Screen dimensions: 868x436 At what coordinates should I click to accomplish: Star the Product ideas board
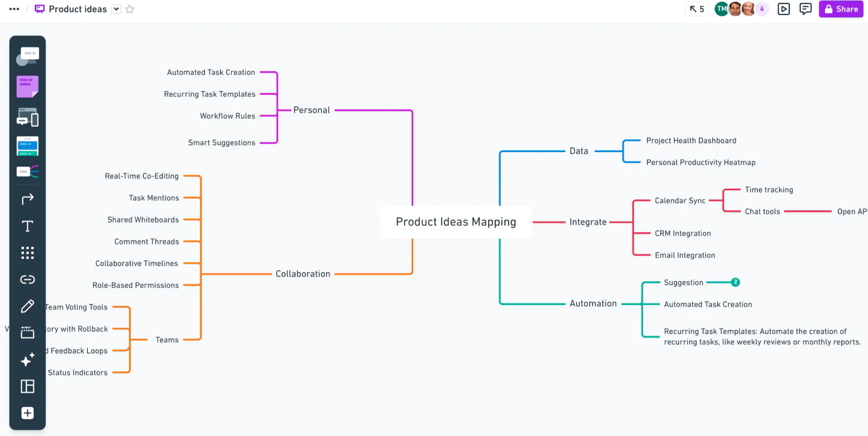tap(130, 9)
